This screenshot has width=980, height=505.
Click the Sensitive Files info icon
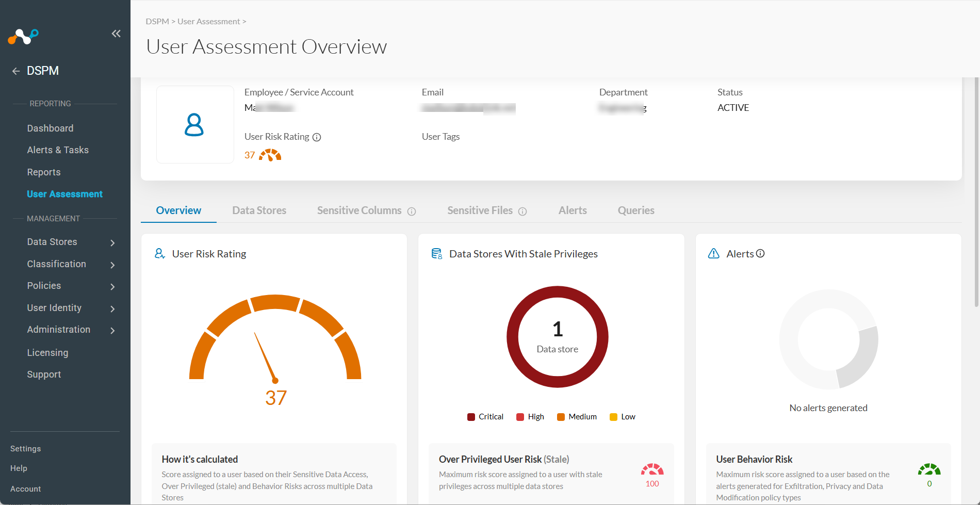pyautogui.click(x=522, y=211)
